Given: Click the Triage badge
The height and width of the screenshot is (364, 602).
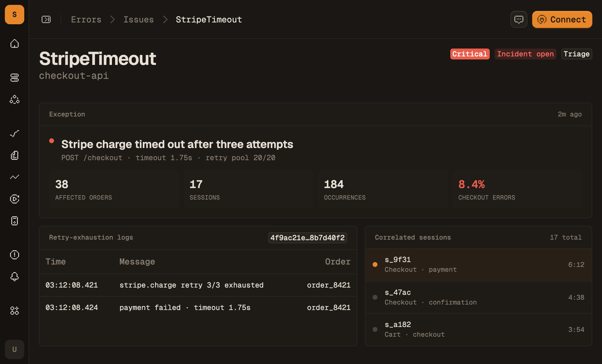Looking at the screenshot, I should 577,54.
